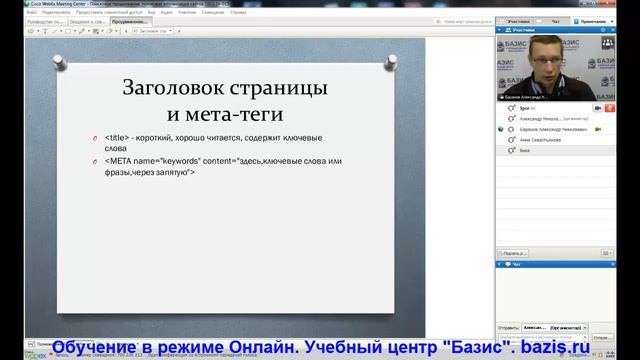Open the Редактировать menu
The height and width of the screenshot is (360, 640).
(56, 12)
